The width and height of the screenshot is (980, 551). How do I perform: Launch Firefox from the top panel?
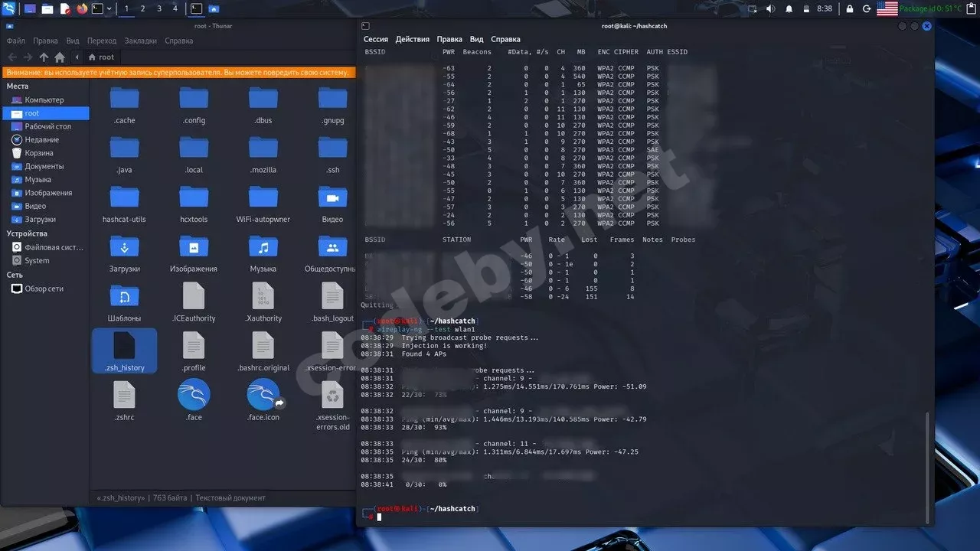point(82,8)
